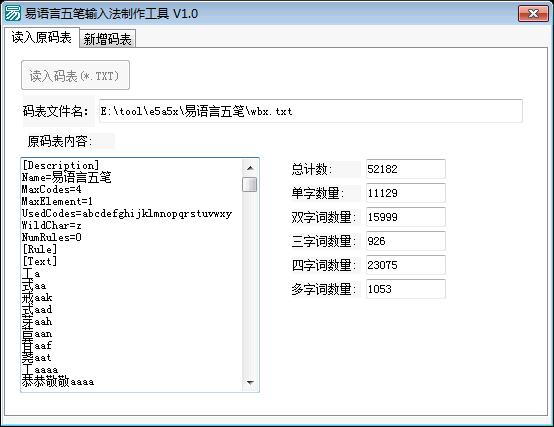Screen dimensions: 554x427
Task: Click the 总计数 field showing 52182
Action: click(x=406, y=169)
